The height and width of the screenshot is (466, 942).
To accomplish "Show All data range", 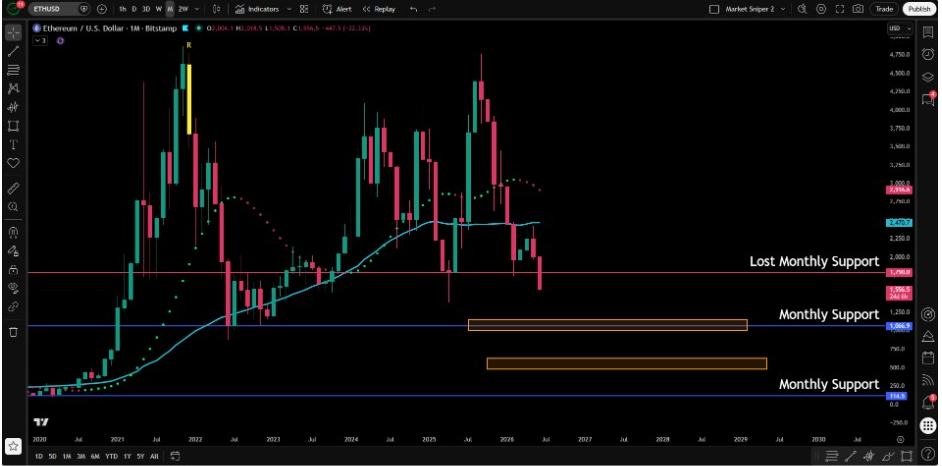I will coord(154,456).
